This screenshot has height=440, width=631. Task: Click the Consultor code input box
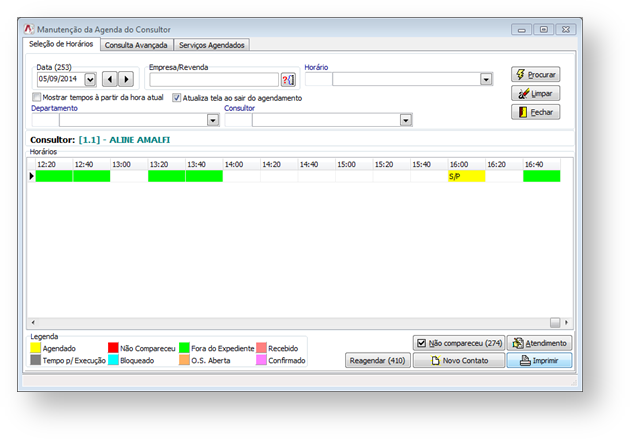click(238, 120)
